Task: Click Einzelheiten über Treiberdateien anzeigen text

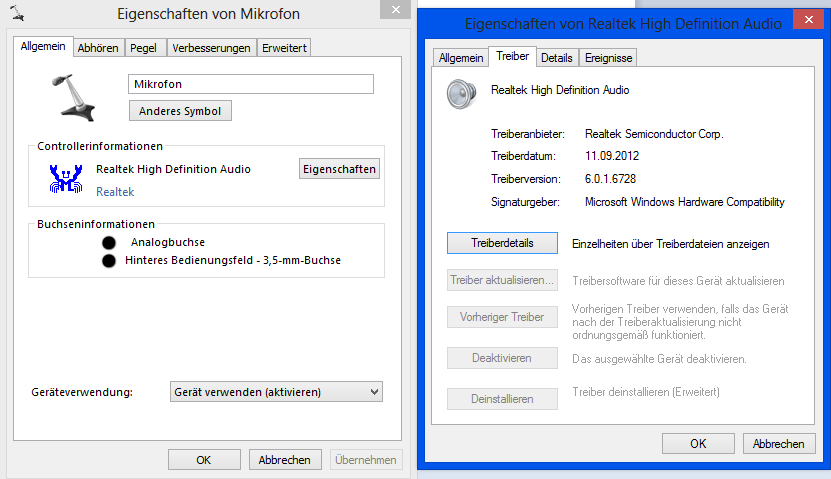Action: point(670,244)
